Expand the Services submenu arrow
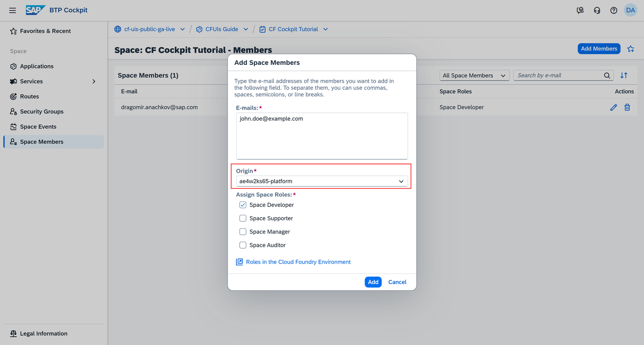The width and height of the screenshot is (644, 345). [94, 81]
